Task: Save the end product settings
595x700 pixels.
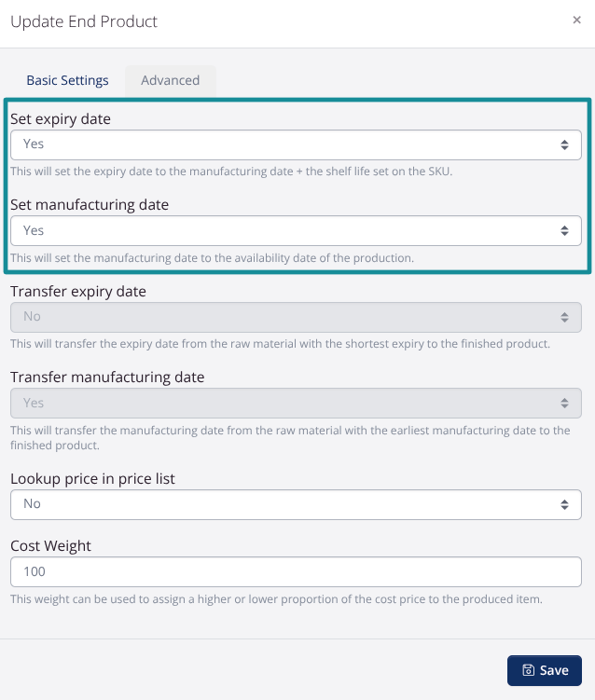Action: 544,670
